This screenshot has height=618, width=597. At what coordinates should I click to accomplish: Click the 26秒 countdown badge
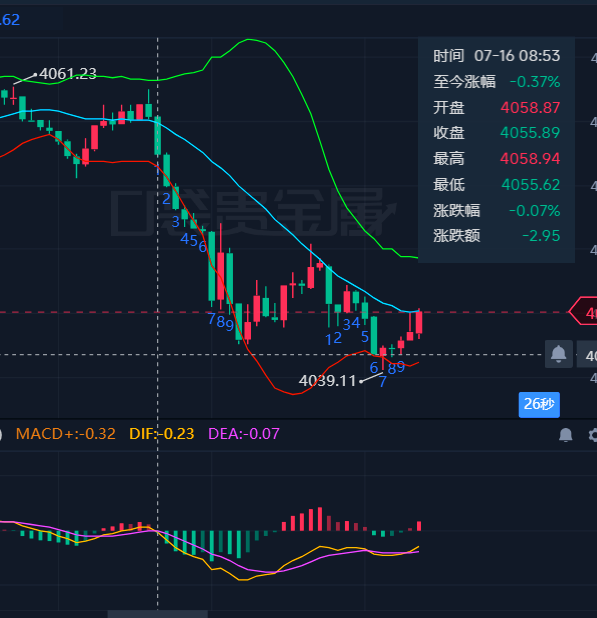pos(539,404)
